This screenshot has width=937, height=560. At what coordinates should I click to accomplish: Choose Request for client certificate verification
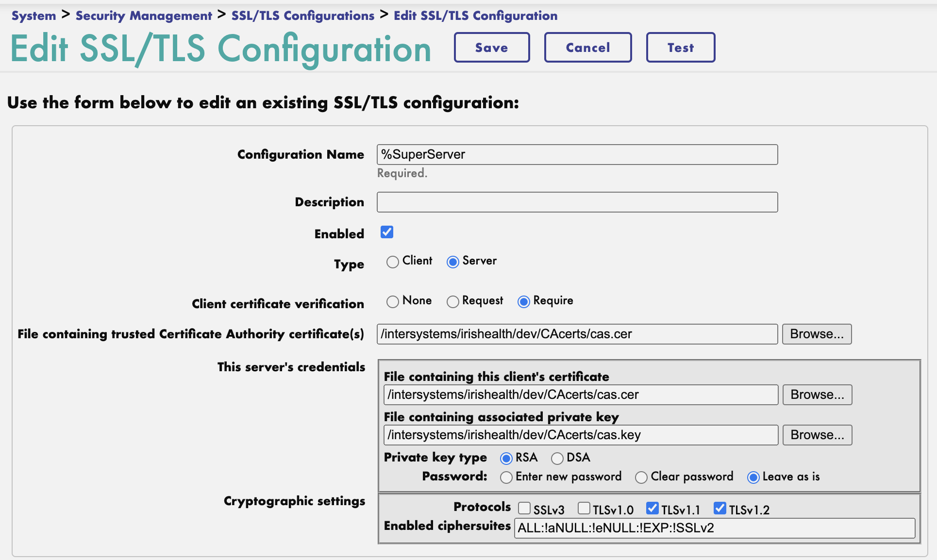[452, 302]
